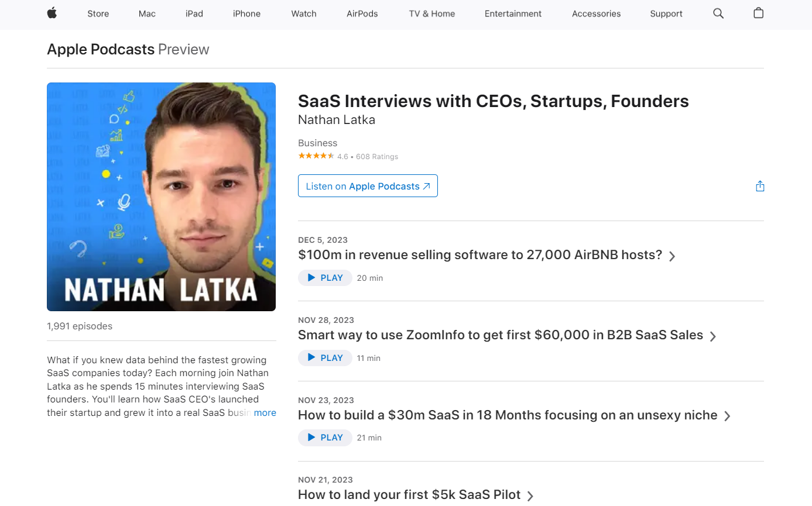Expand the ZoomInfo episode details chevron

pyautogui.click(x=714, y=336)
